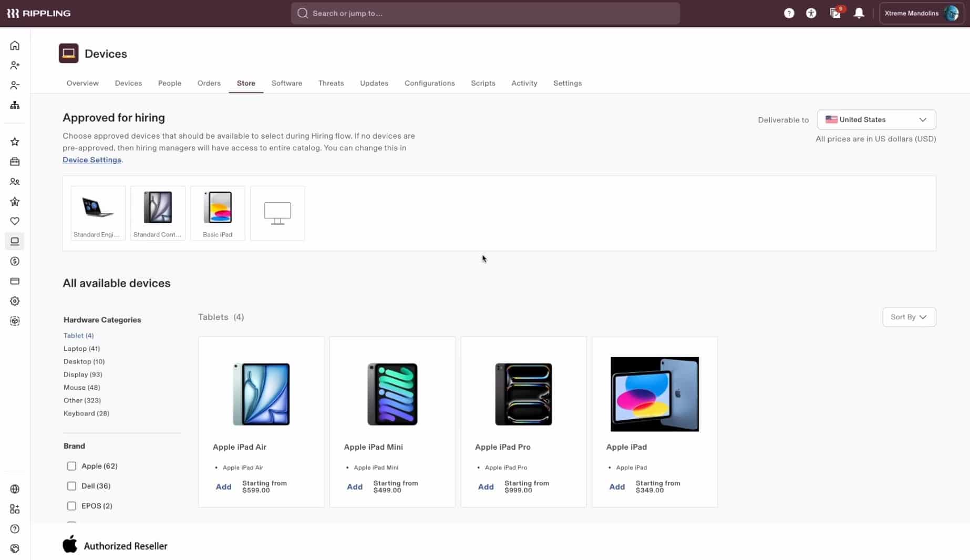Screen dimensions: 970x560
Task: Click the heart icon in the sidebar
Action: [15, 221]
